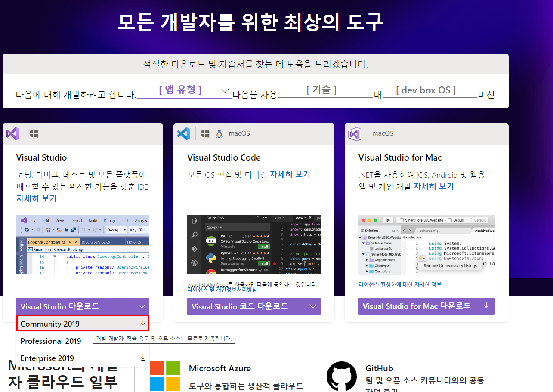Open the 앱 유형 dropdown
Image resolution: width=553 pixels, height=392 pixels.
[184, 90]
